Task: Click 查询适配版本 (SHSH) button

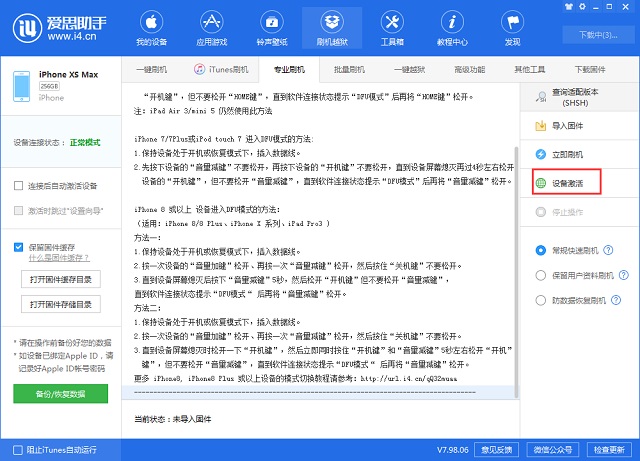Action: (x=579, y=97)
